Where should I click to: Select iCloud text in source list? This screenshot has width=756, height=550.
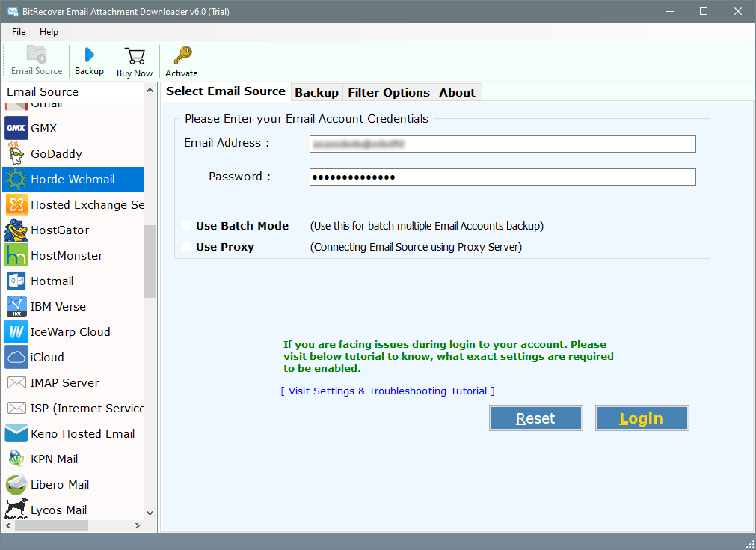pos(47,358)
